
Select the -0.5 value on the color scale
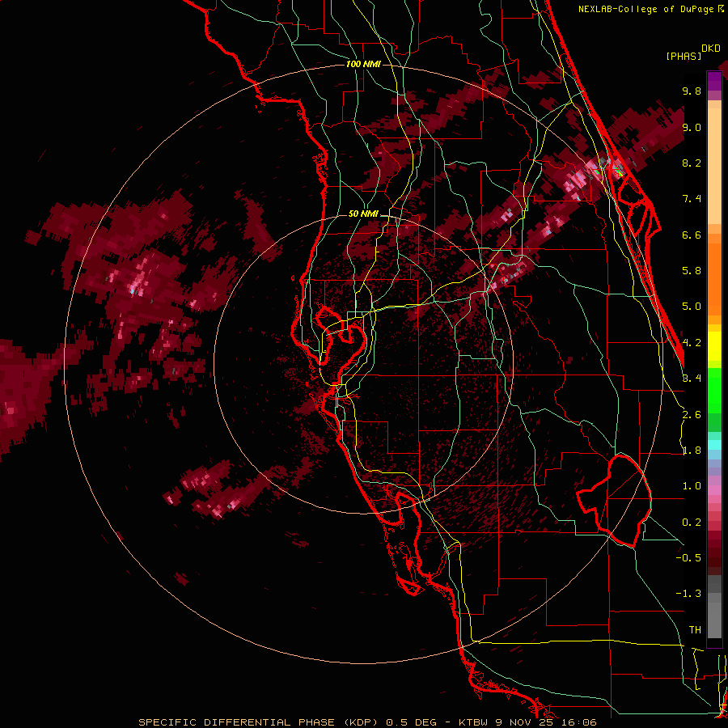tap(688, 558)
